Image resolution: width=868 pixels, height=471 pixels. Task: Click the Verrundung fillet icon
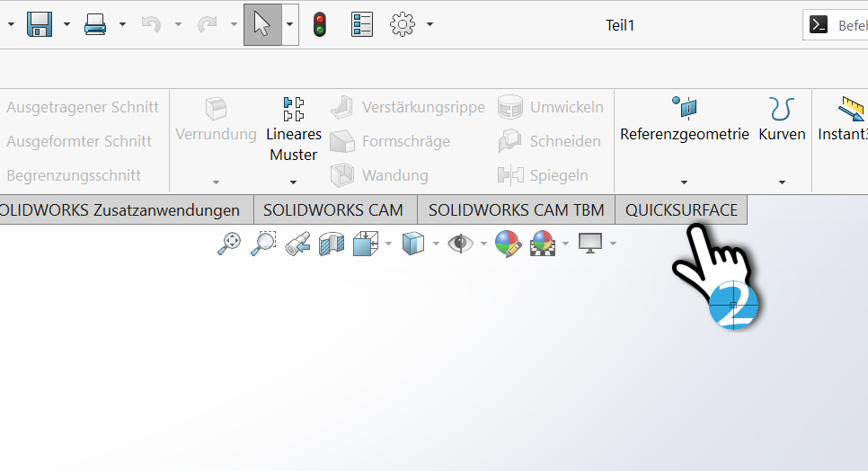pyautogui.click(x=216, y=109)
